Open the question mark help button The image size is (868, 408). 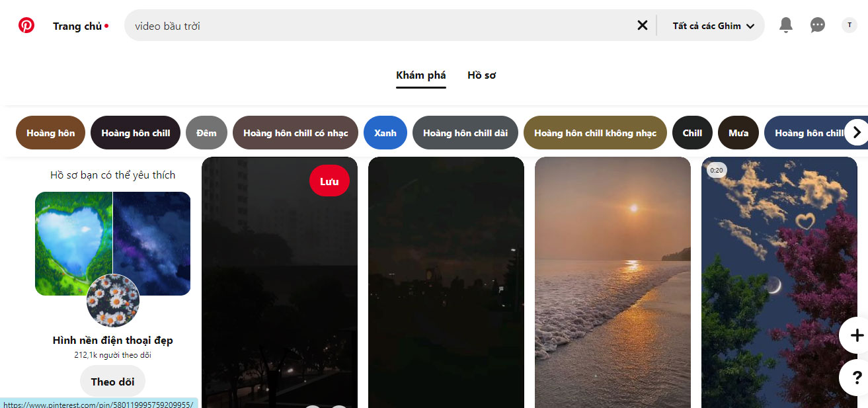[x=856, y=378]
